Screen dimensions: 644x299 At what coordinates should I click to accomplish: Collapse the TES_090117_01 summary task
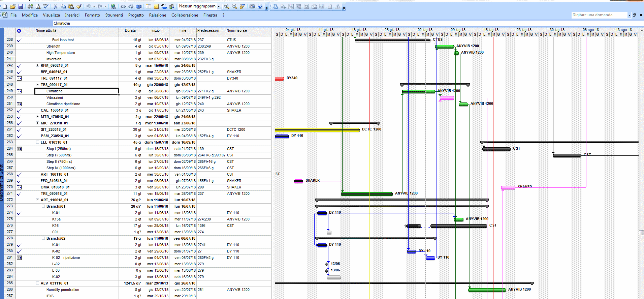click(x=38, y=85)
